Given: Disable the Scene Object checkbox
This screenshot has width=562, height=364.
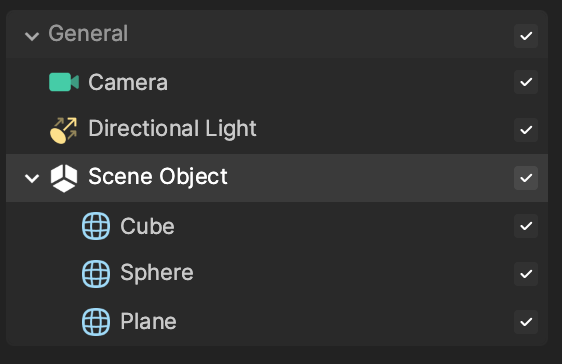Looking at the screenshot, I should point(526,178).
